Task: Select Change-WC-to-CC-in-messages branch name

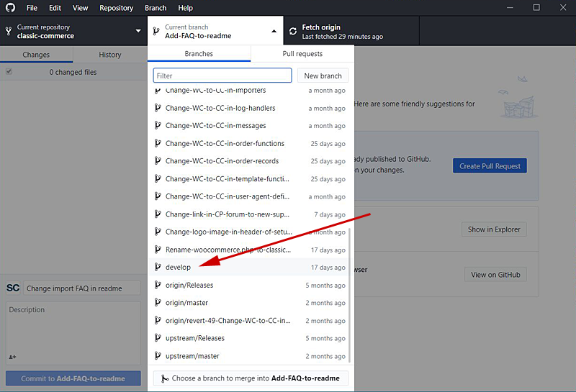Action: (215, 126)
